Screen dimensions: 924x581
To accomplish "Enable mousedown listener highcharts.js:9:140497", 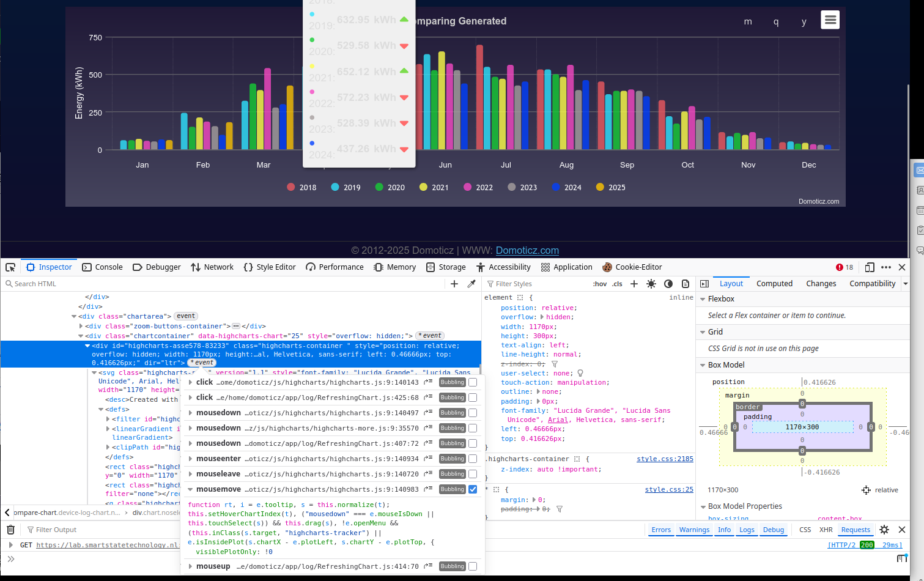I will click(x=473, y=413).
